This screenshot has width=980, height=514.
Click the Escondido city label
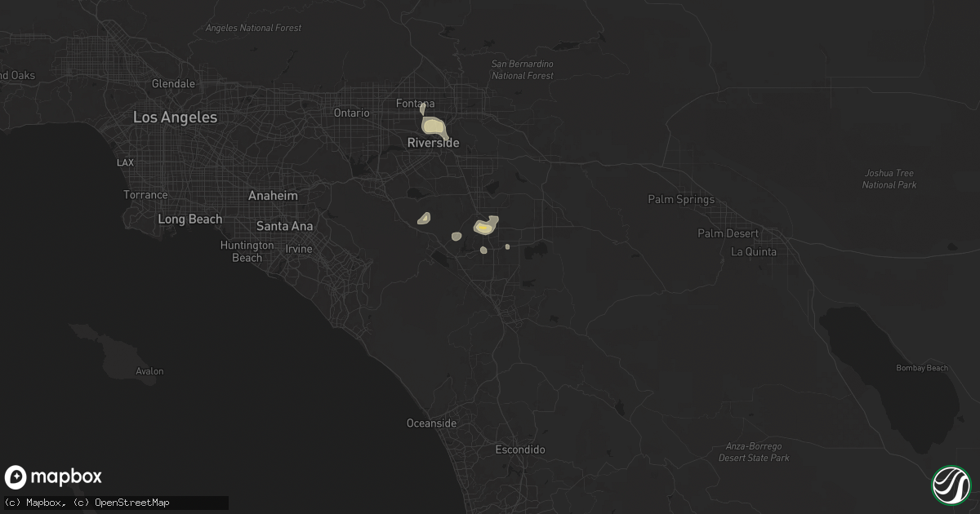[520, 450]
